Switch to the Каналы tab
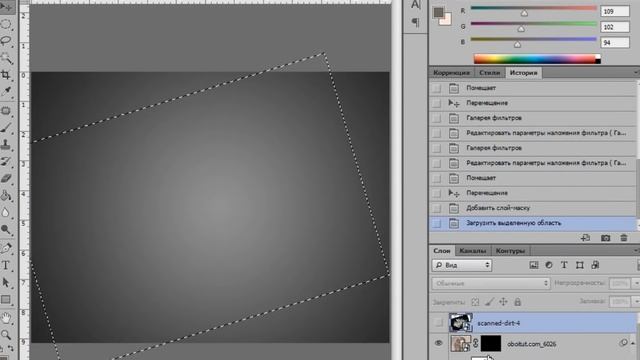The image size is (640, 360). point(473,251)
